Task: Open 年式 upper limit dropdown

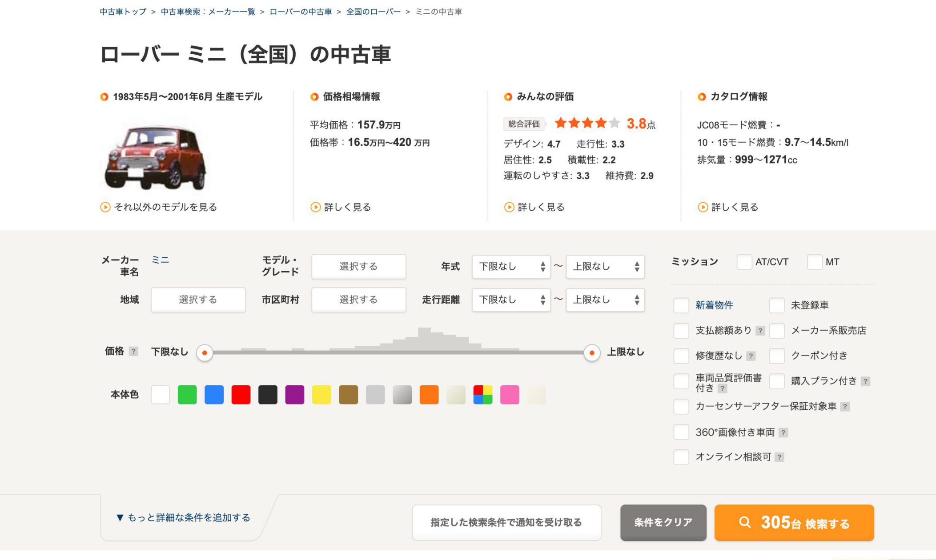Action: coord(605,267)
